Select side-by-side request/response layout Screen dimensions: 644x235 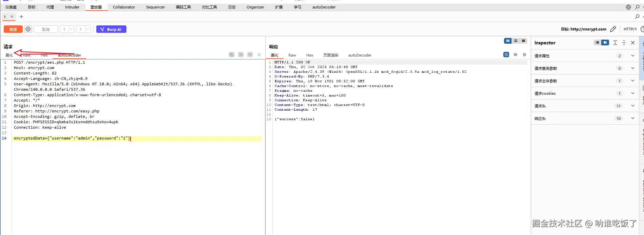point(508,41)
